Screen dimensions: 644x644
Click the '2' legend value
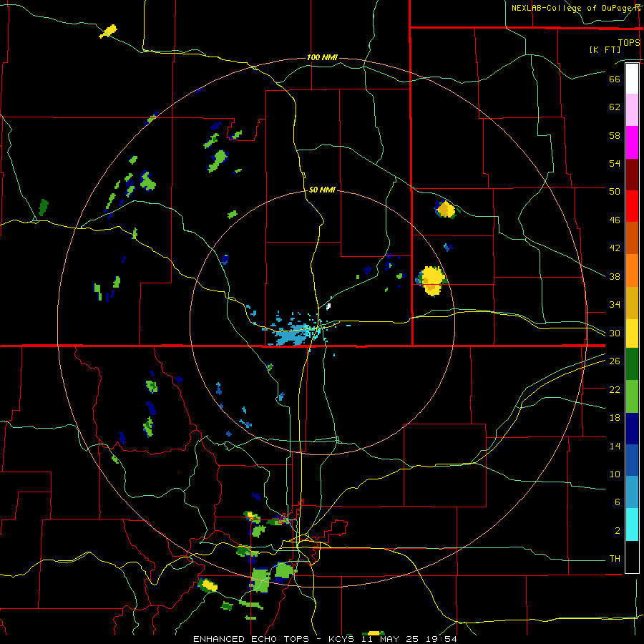point(618,531)
